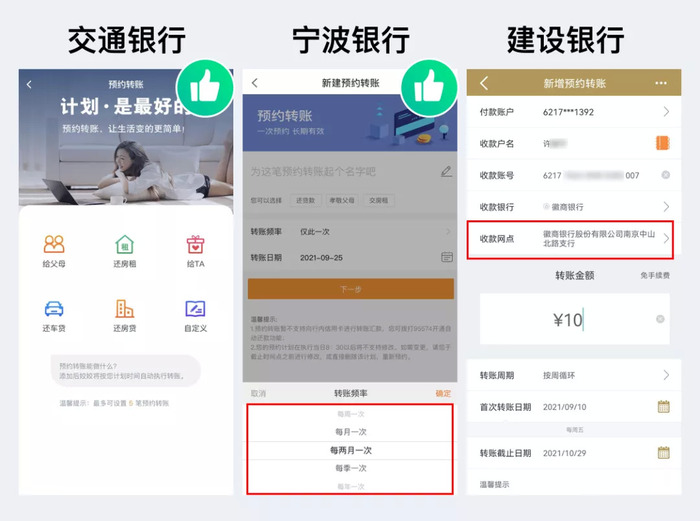Open calendar icon next to 转账日期

pyautogui.click(x=446, y=257)
